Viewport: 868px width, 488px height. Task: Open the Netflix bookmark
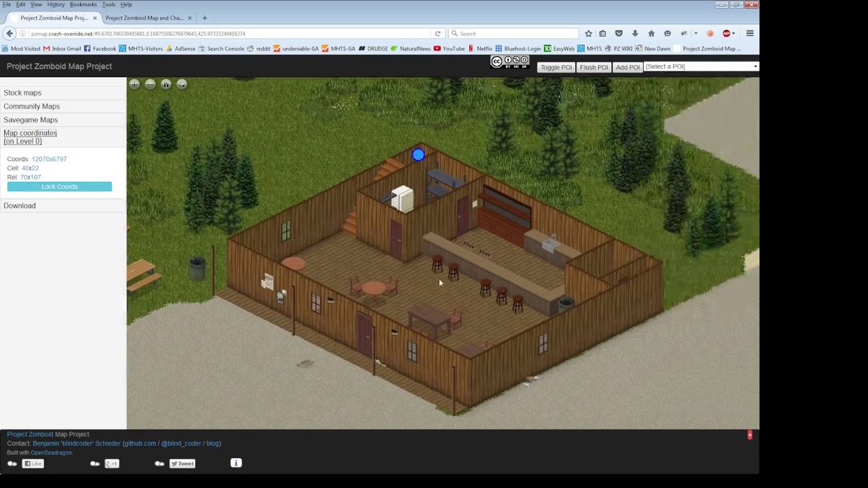[x=480, y=49]
